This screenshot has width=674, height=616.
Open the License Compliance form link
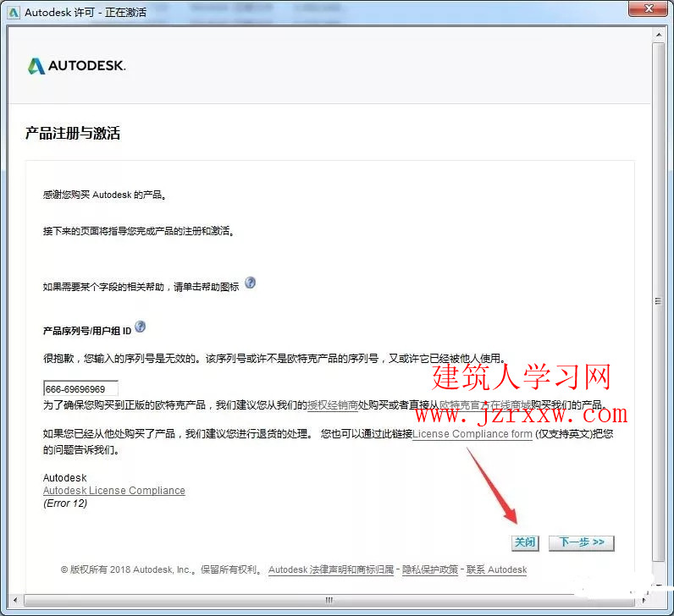[x=472, y=434]
